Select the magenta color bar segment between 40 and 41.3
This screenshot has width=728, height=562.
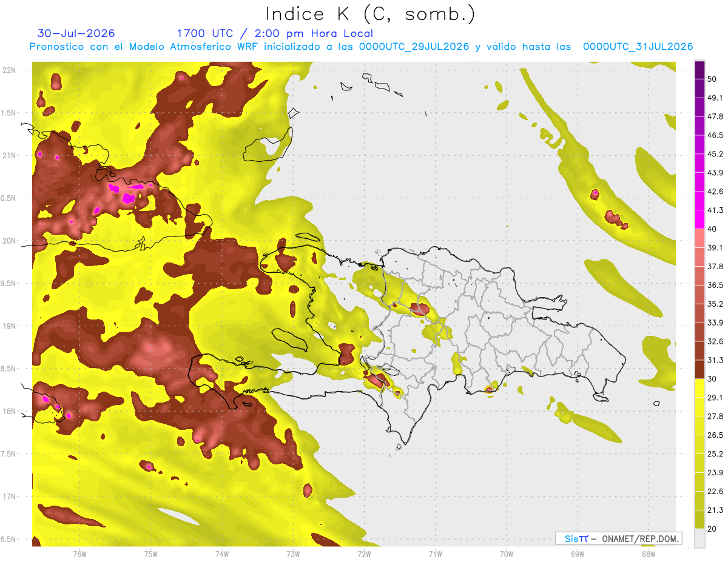[699, 219]
